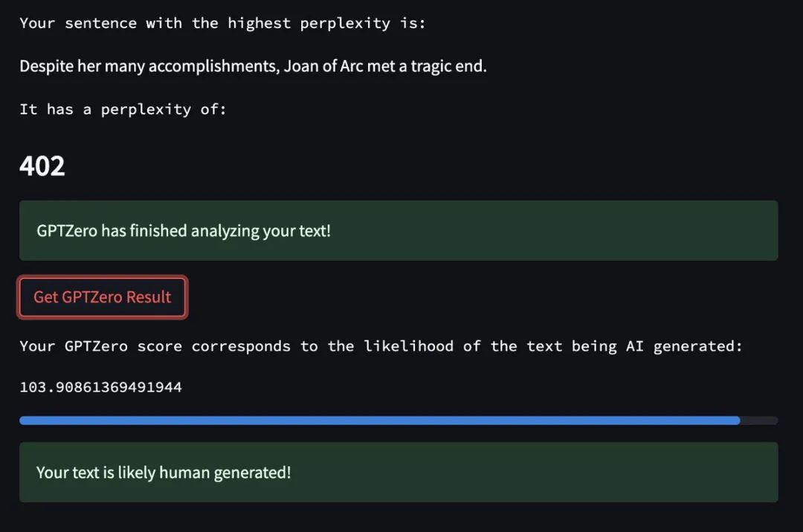Click the 'It has a perplexity of:' label
Image resolution: width=803 pixels, height=532 pixels.
click(x=123, y=109)
